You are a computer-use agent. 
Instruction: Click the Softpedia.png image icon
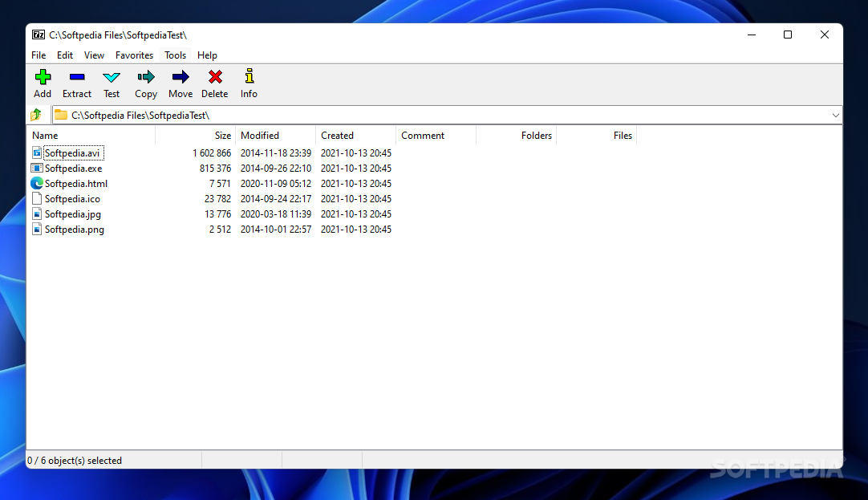[x=37, y=229]
